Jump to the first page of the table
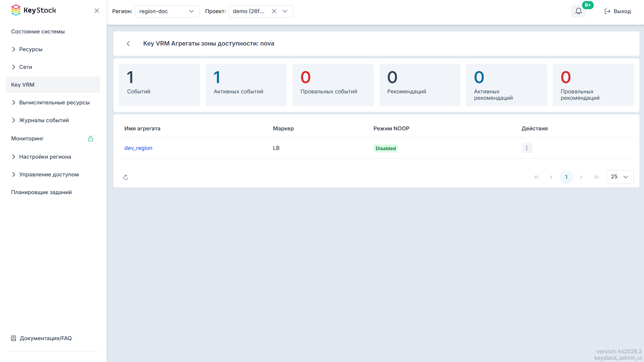The height and width of the screenshot is (362, 644). (536, 177)
